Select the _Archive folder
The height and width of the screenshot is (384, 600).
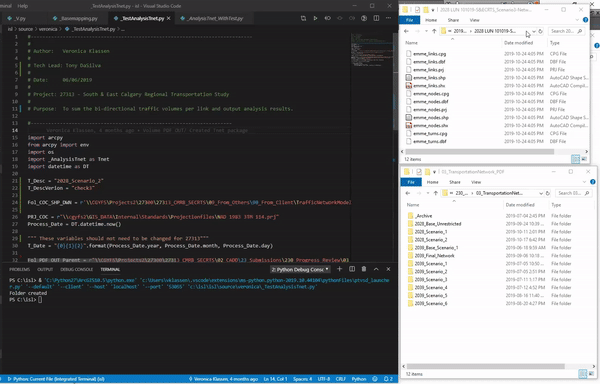424,216
